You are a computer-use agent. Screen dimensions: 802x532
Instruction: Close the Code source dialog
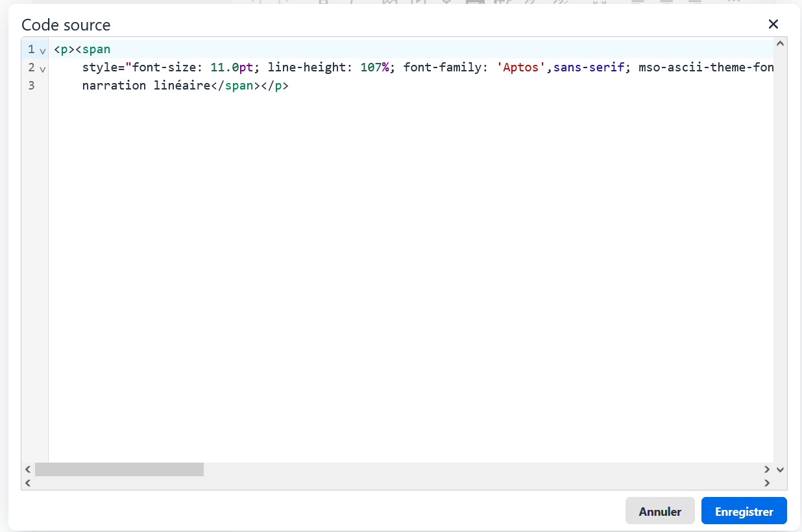tap(773, 25)
